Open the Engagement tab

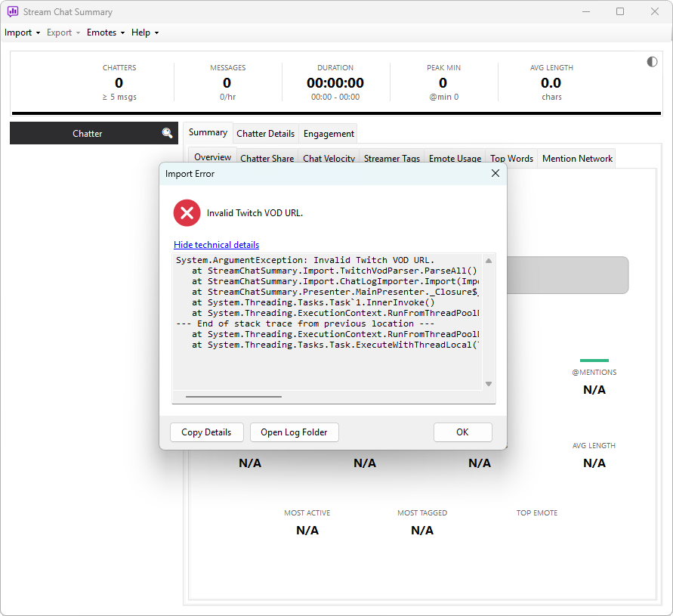click(x=329, y=134)
